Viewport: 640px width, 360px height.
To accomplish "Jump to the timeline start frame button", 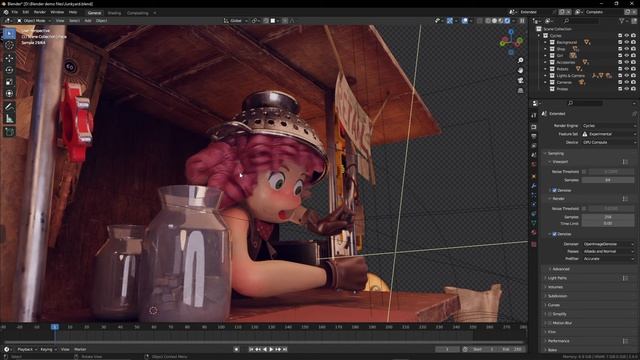I will click(x=251, y=349).
